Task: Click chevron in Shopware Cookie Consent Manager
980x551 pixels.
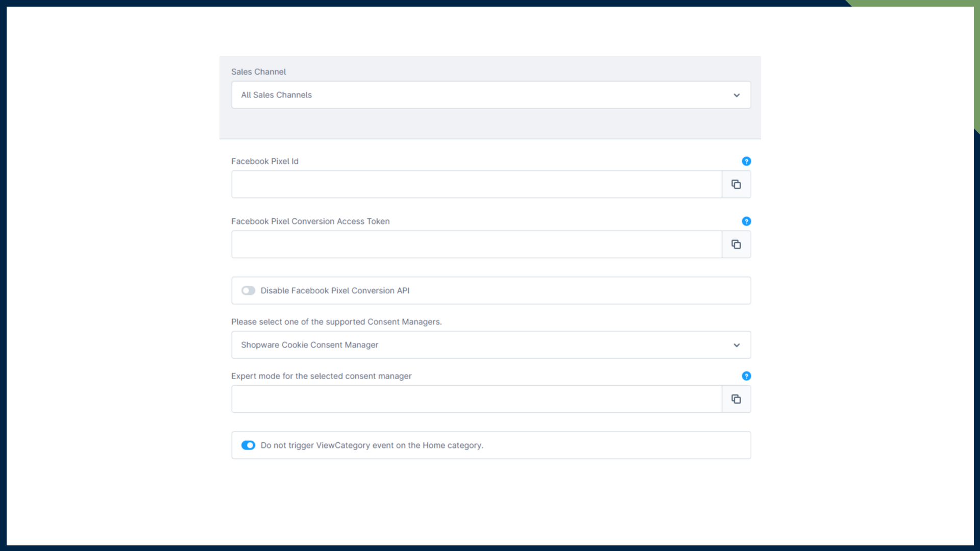Action: tap(737, 345)
